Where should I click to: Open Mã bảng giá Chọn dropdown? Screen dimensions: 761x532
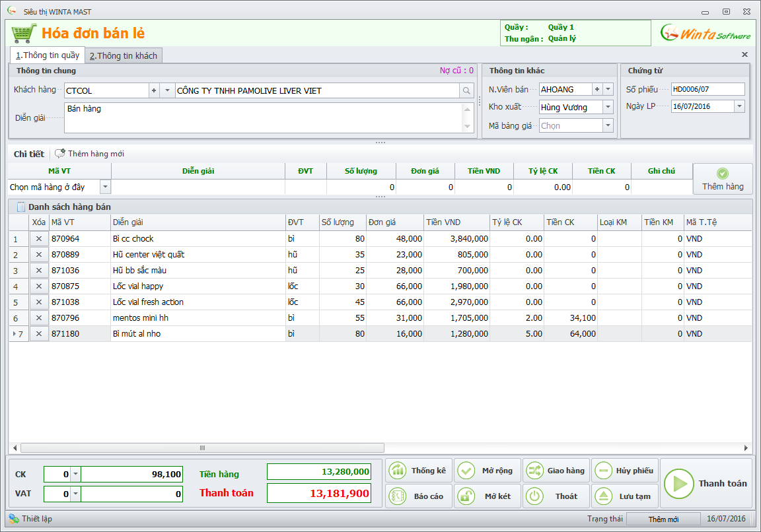click(608, 125)
